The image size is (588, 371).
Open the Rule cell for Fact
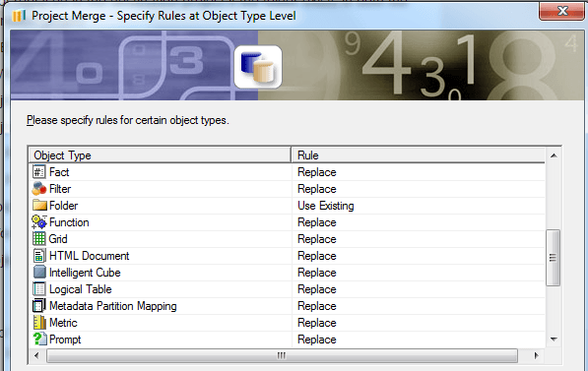tap(419, 172)
